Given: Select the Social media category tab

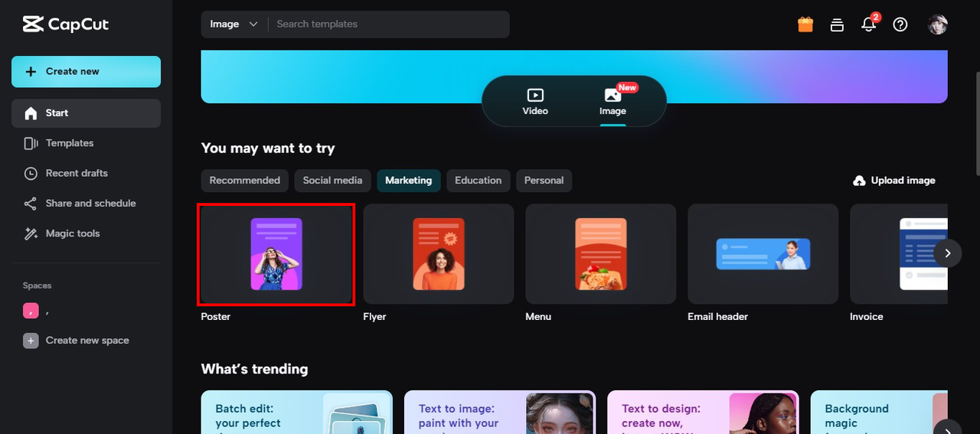Looking at the screenshot, I should tap(332, 181).
